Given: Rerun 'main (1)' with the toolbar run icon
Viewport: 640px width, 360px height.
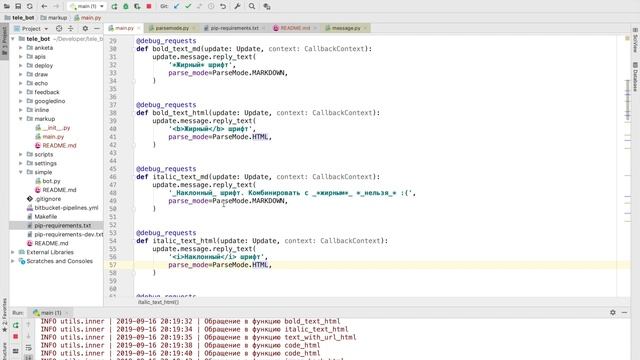Looking at the screenshot, I should tap(114, 6).
